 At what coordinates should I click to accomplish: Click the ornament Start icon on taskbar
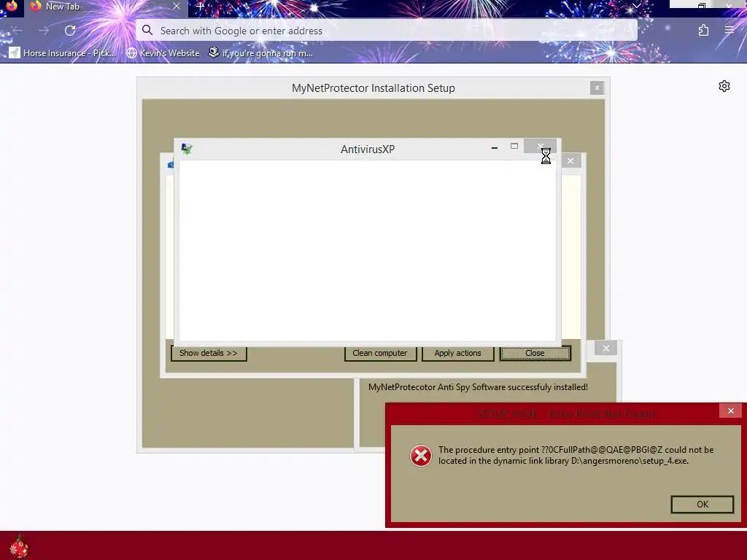point(19,545)
